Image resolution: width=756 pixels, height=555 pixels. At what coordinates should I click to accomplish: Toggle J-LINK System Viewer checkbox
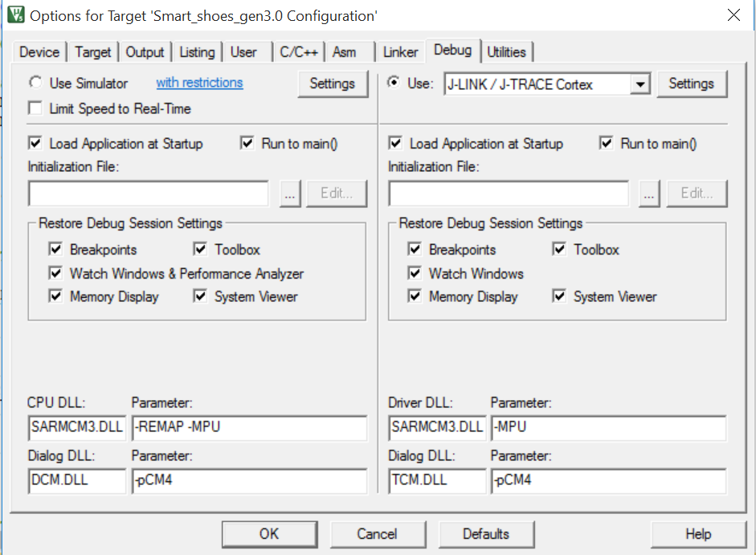(x=559, y=296)
